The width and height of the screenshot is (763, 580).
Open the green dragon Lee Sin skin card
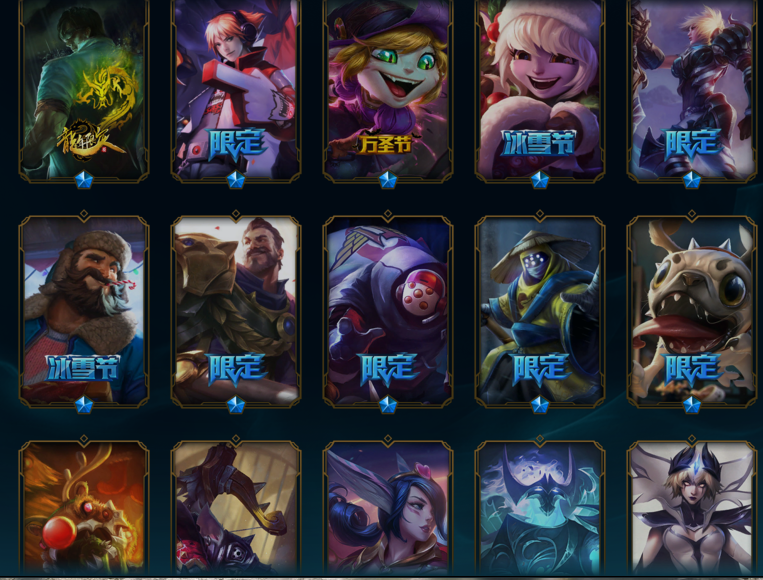coord(84,89)
